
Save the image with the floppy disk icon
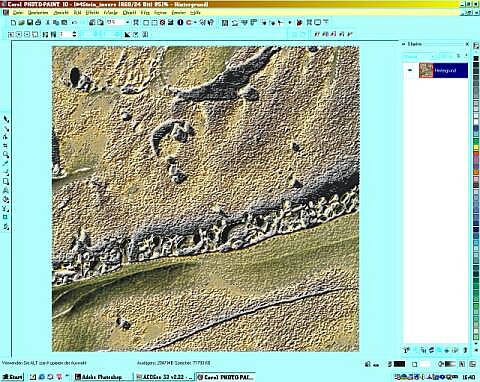pos(30,23)
